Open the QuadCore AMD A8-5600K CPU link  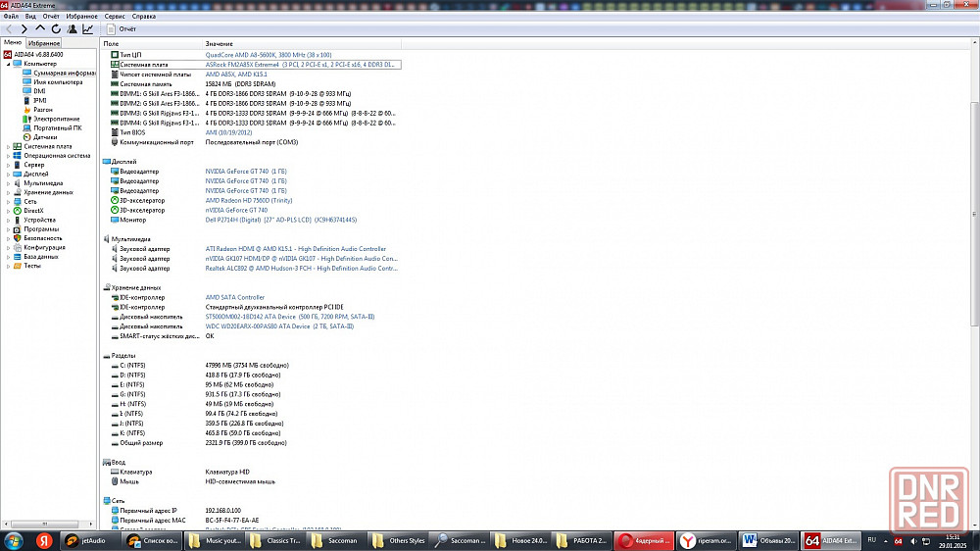tap(269, 55)
